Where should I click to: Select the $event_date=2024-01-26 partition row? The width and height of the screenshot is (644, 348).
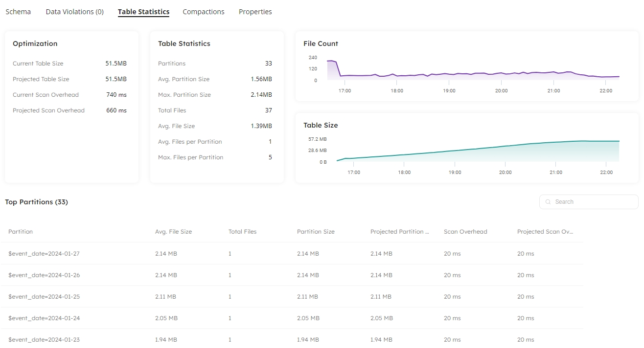click(44, 275)
